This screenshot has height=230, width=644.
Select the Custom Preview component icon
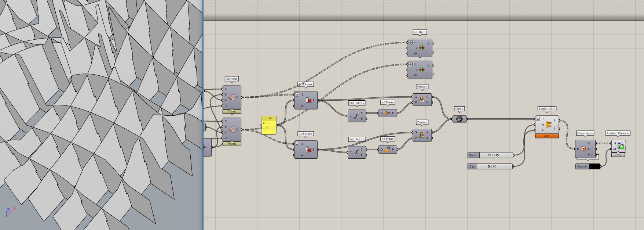tap(621, 146)
